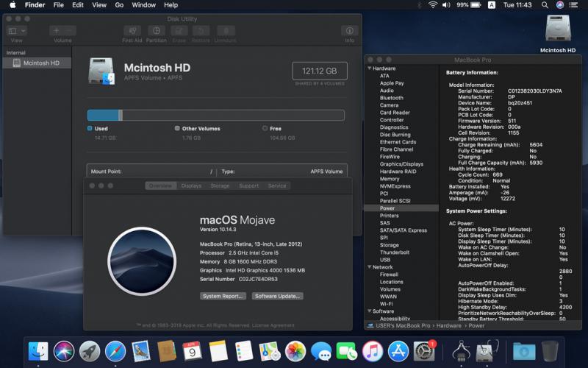This screenshot has height=368, width=588.
Task: Open App Store icon in Dock
Action: click(x=398, y=352)
